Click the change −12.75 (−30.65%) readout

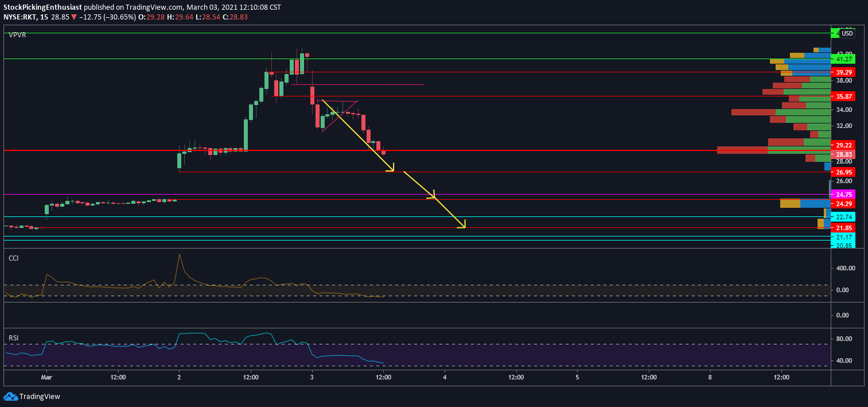(107, 17)
